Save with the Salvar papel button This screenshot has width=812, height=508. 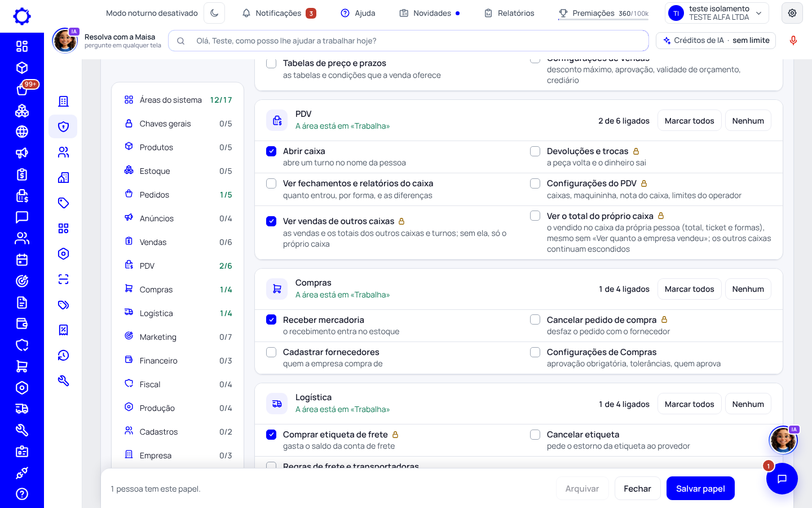[x=700, y=489]
